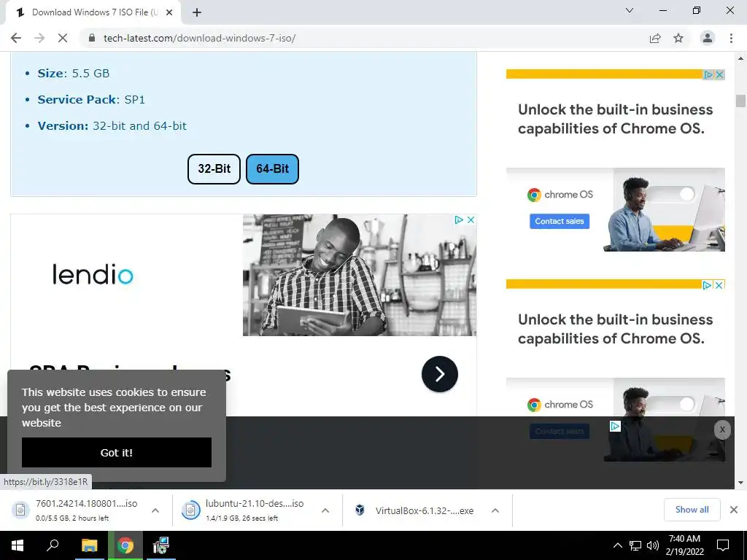Download the 32-Bit ISO

click(x=214, y=168)
